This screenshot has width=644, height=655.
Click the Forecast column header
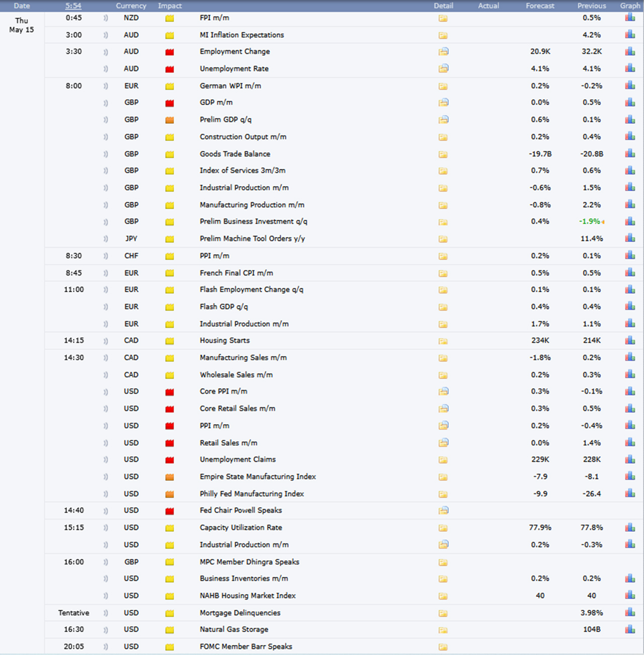pos(540,6)
